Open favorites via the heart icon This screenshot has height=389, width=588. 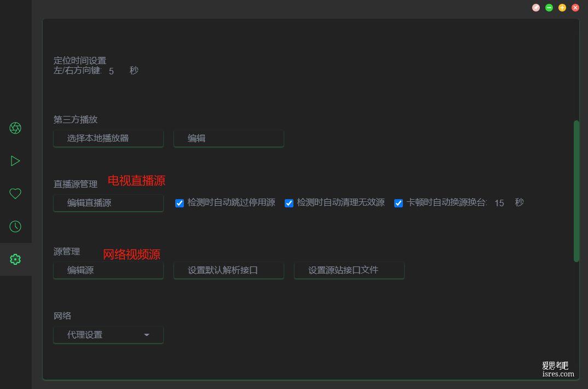tap(15, 194)
